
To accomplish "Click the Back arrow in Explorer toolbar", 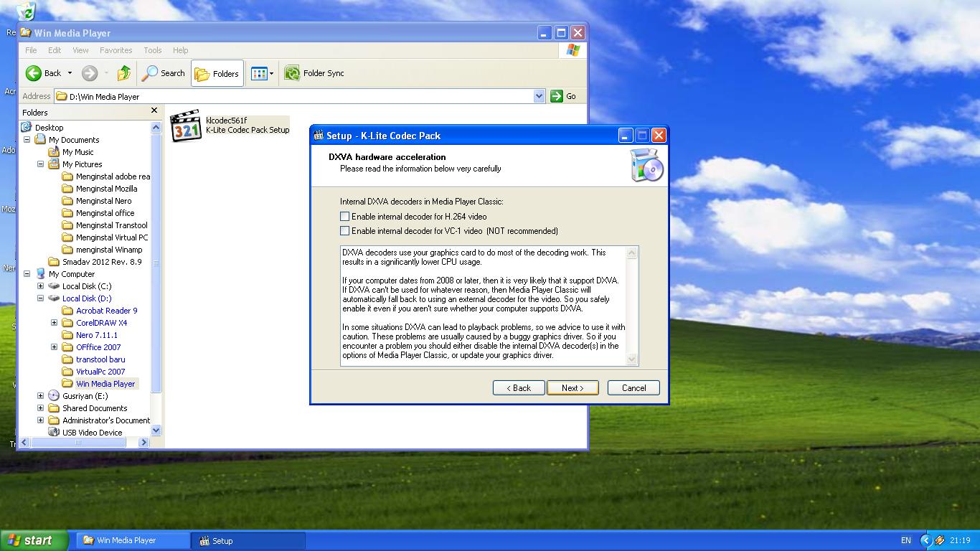I will click(x=43, y=73).
